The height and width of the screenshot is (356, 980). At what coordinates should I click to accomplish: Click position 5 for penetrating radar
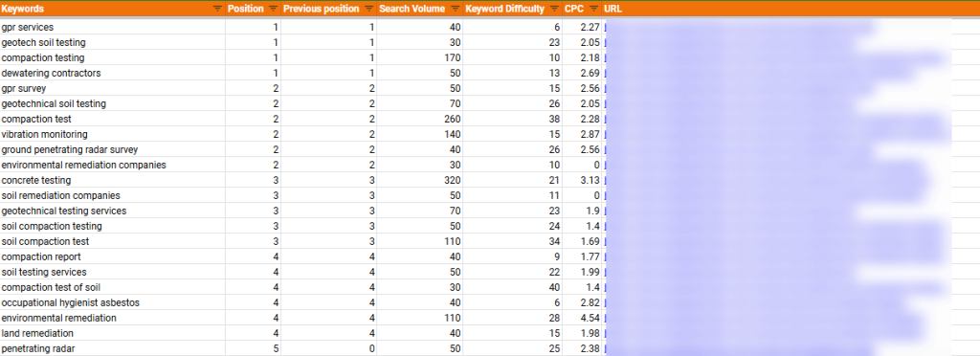pos(253,348)
